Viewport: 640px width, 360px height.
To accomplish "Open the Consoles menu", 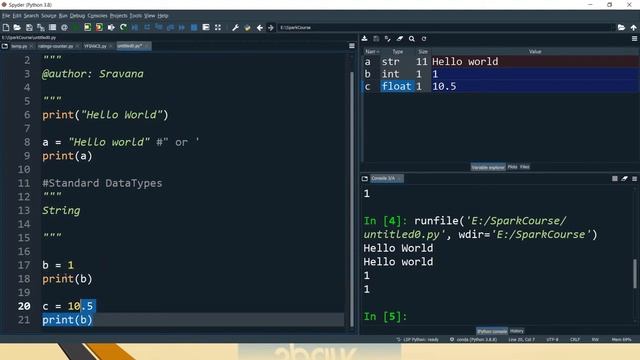I will pyautogui.click(x=97, y=16).
